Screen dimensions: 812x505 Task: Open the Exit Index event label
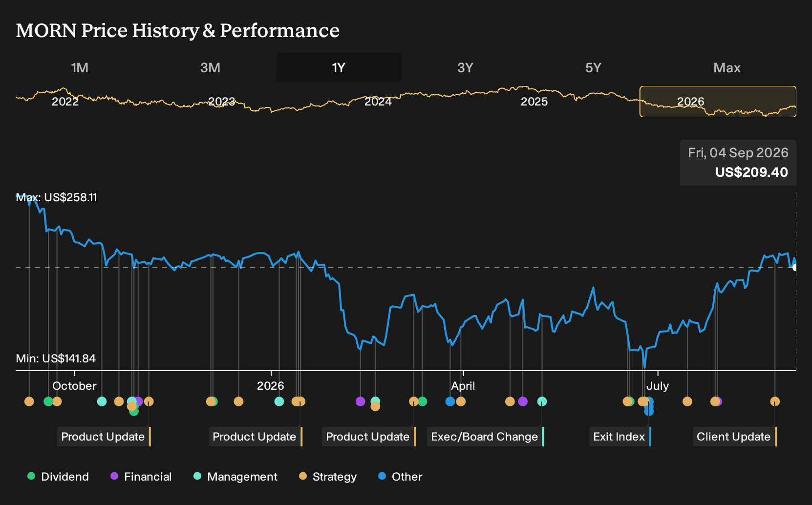620,437
